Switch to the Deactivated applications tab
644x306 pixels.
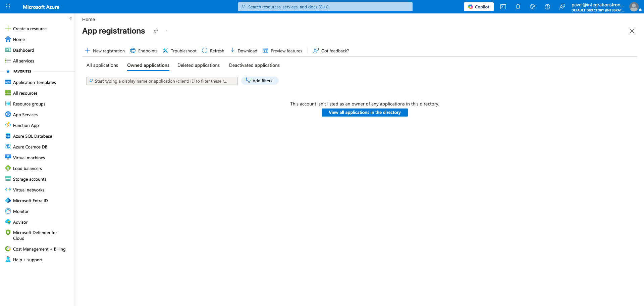(254, 65)
